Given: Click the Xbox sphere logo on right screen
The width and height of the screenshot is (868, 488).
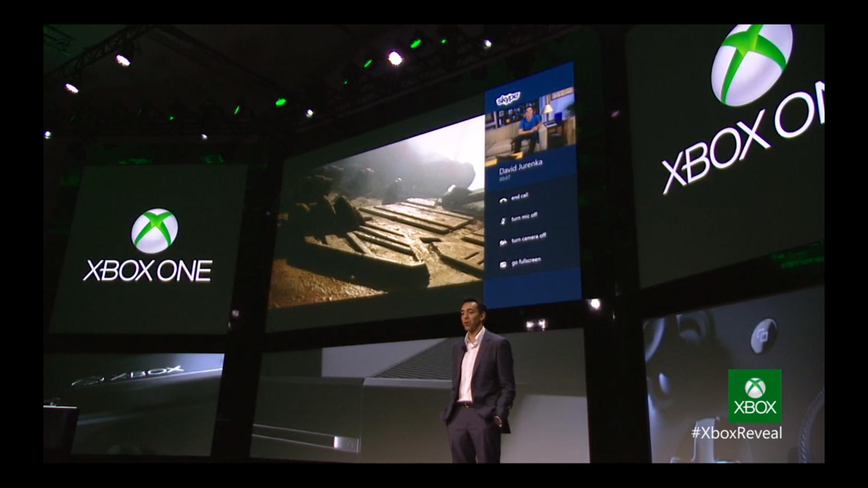Looking at the screenshot, I should [751, 65].
